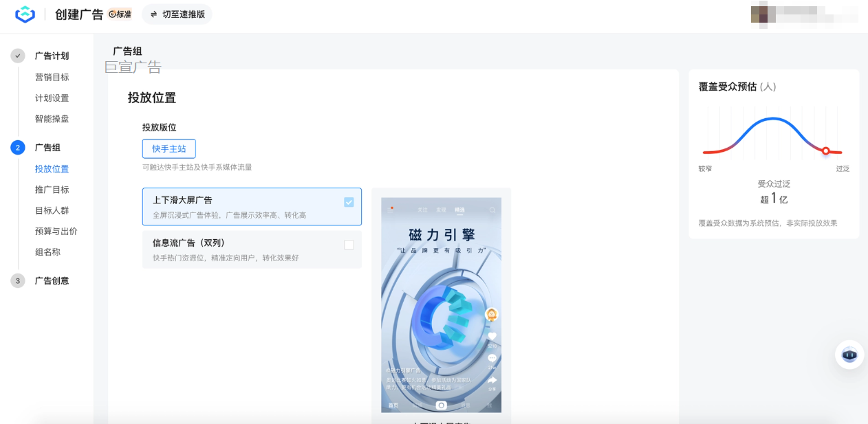Enable the 信息流广告（双列）checkbox
The image size is (868, 424).
click(x=349, y=246)
